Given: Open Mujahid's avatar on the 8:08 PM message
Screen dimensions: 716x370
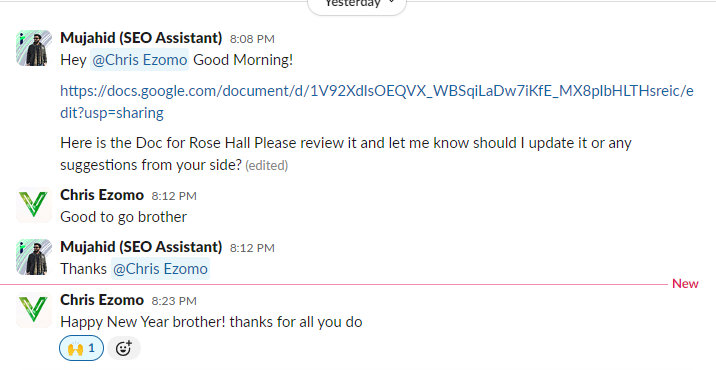Looking at the screenshot, I should coord(34,48).
